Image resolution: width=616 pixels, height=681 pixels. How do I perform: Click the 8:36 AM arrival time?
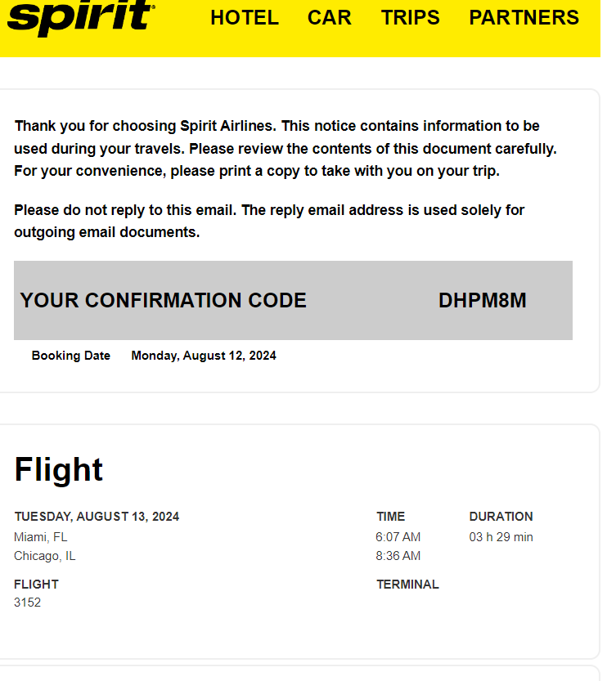(398, 556)
